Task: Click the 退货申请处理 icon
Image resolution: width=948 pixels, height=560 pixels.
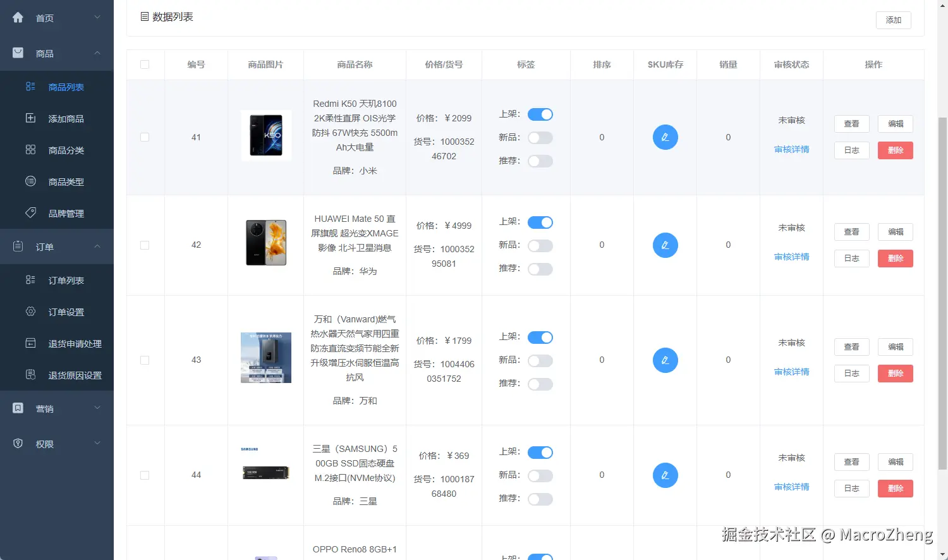Action: coord(30,343)
